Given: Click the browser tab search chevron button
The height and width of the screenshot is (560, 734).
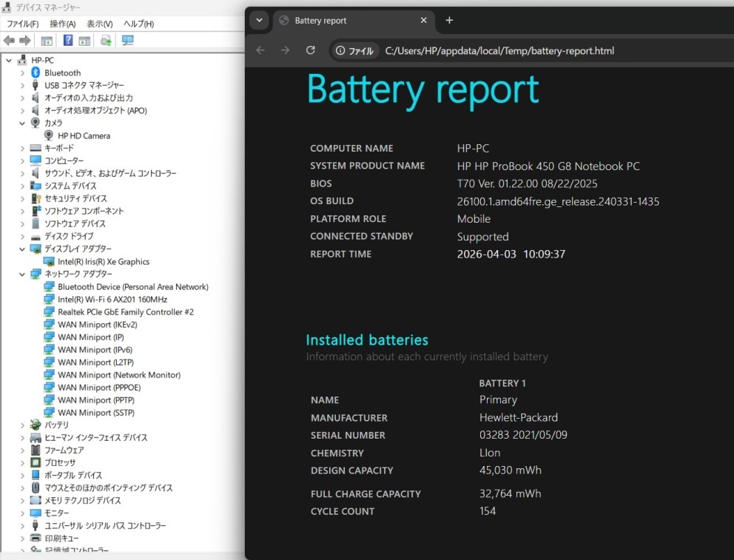Looking at the screenshot, I should 258,21.
